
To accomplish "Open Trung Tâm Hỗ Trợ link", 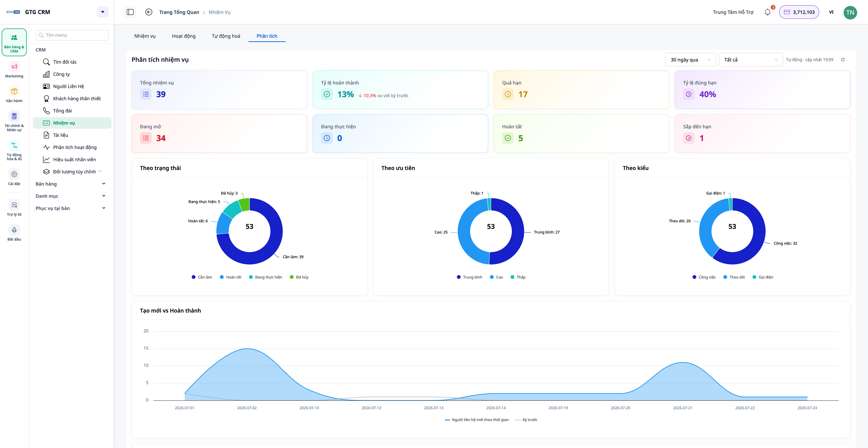I will (x=733, y=12).
